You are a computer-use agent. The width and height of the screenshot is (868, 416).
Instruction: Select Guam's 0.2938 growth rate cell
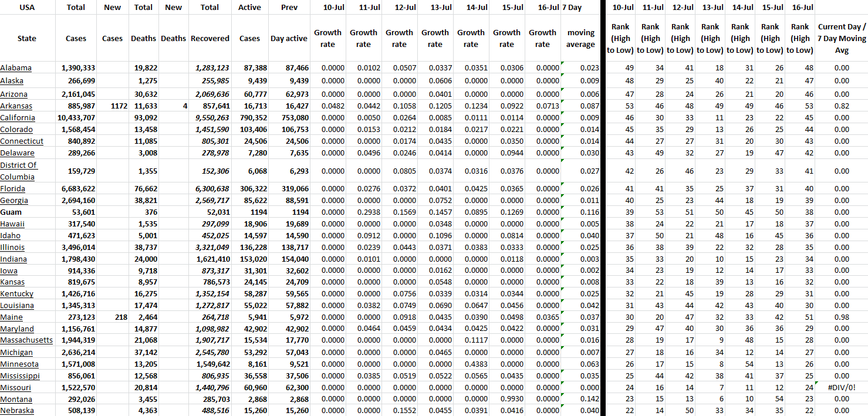[x=363, y=212]
